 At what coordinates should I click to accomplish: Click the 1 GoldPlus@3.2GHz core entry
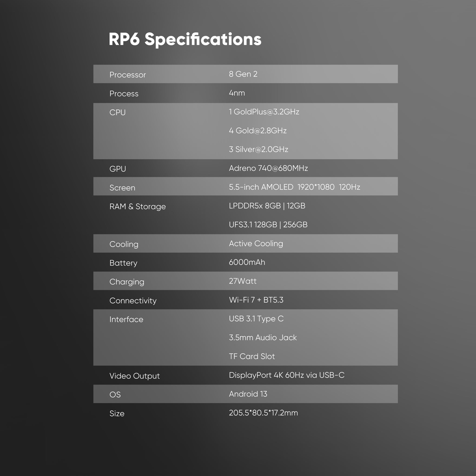coord(264,112)
